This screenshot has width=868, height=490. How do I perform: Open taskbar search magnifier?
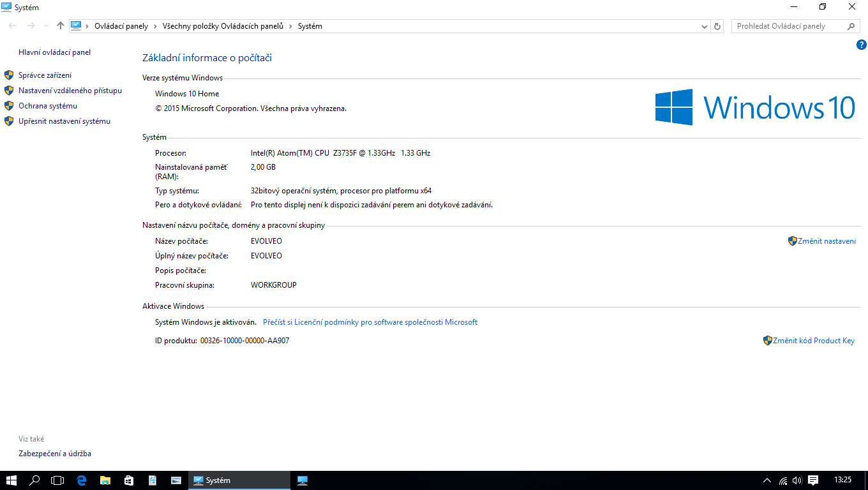(x=34, y=480)
